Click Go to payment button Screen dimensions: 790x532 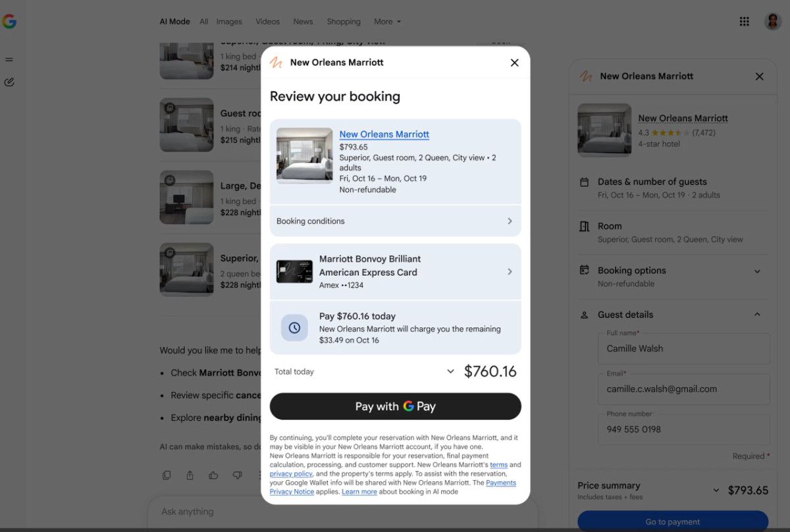pos(673,521)
